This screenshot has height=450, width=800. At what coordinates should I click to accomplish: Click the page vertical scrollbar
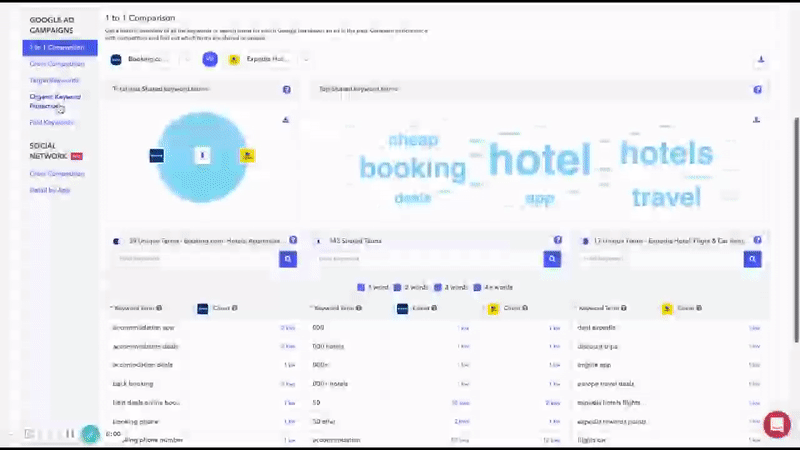click(796, 230)
